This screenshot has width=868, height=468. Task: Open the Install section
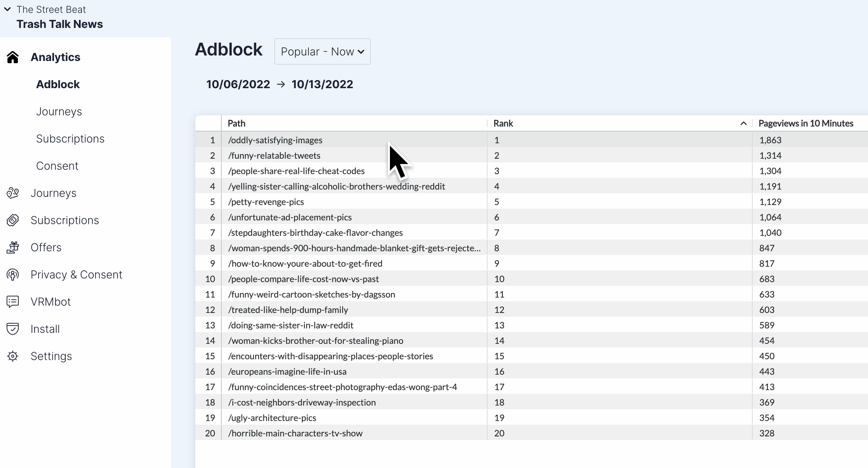point(45,329)
